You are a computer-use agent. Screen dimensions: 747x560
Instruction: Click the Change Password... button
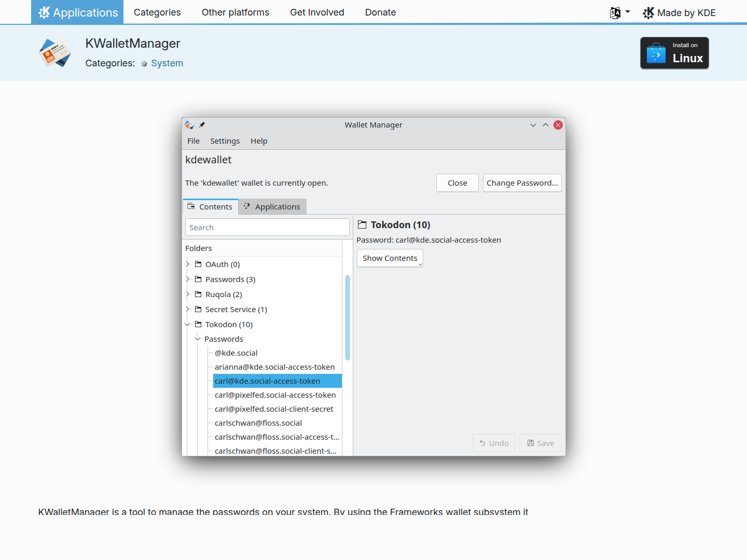[x=522, y=183]
